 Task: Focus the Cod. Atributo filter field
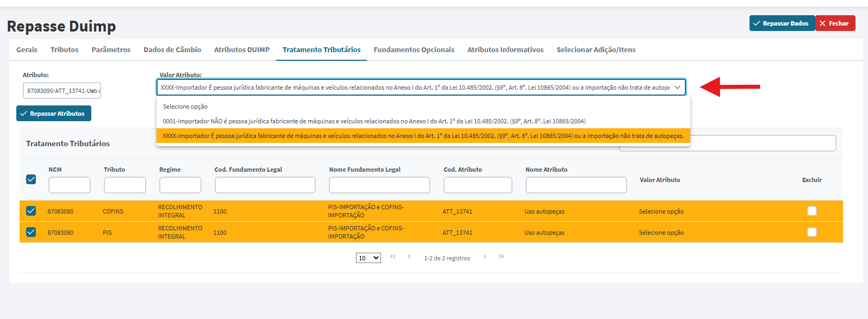coord(478,185)
